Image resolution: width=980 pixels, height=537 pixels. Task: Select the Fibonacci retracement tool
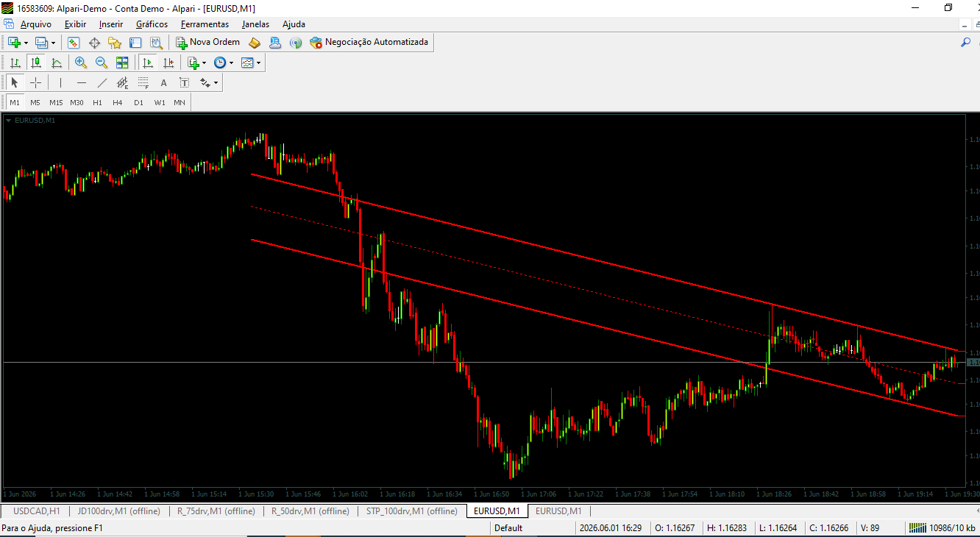pos(143,82)
